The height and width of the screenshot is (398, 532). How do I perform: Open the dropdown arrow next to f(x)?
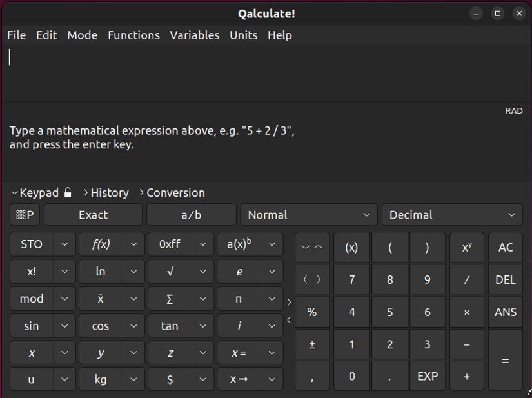pyautogui.click(x=133, y=244)
